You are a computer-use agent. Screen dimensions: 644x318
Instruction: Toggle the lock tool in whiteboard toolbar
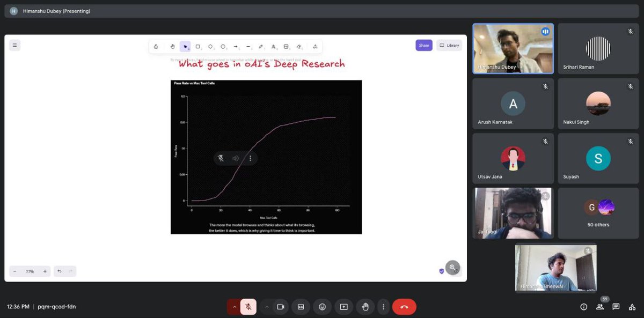(156, 47)
